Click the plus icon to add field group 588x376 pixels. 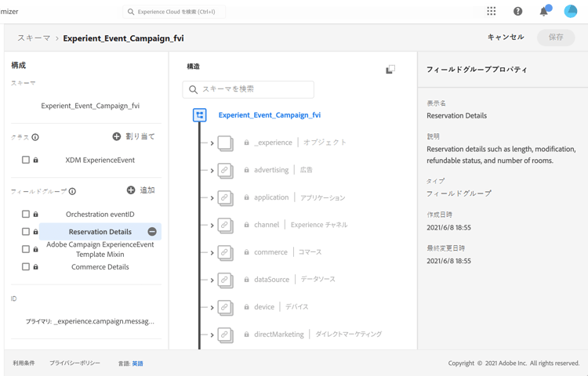click(131, 190)
